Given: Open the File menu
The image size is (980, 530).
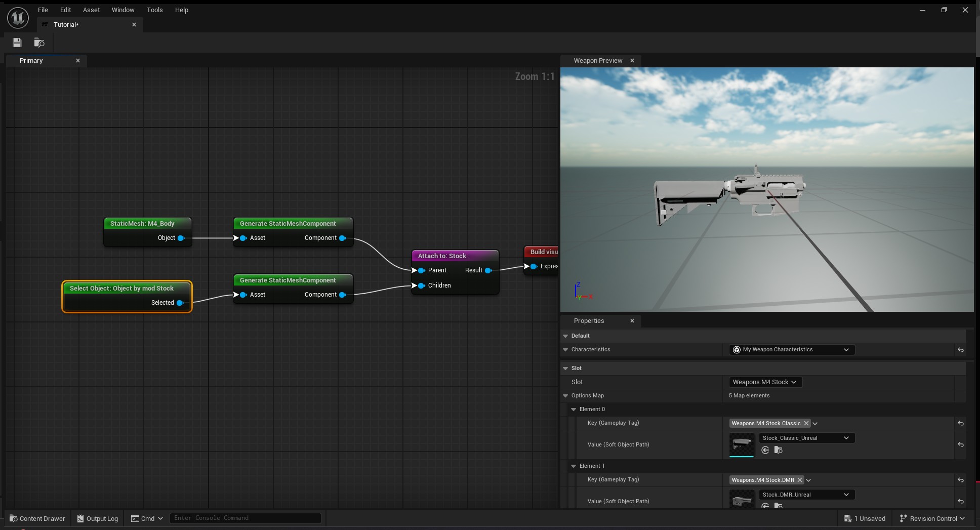Looking at the screenshot, I should 43,10.
